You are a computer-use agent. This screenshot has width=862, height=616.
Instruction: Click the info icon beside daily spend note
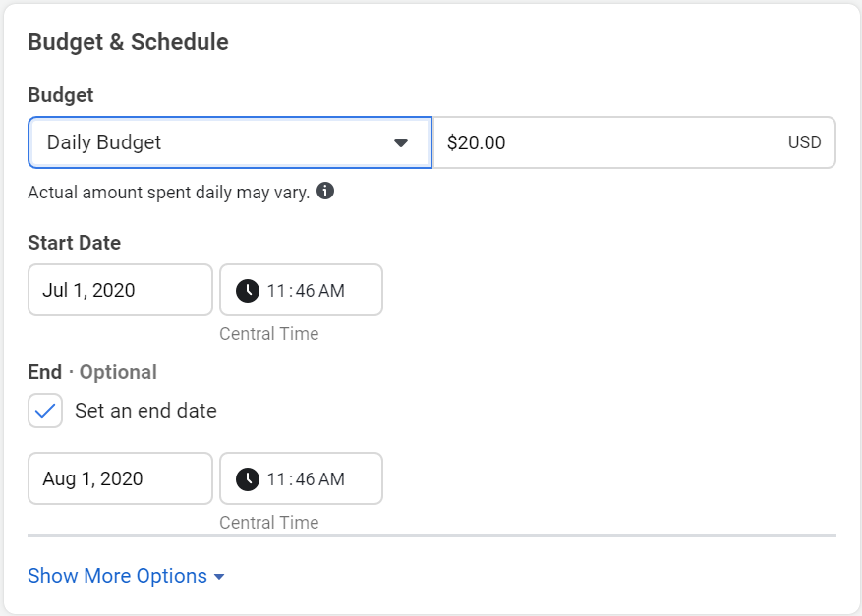pos(325,192)
